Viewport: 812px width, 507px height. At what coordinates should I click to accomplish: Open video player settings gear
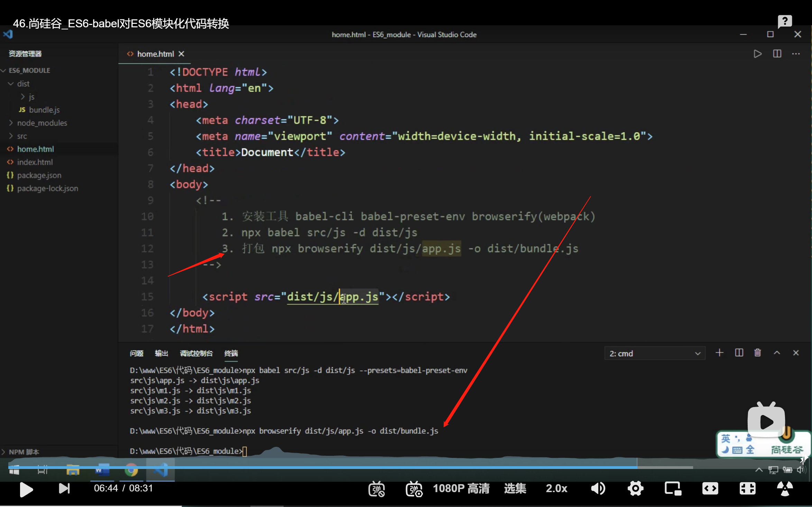click(635, 489)
